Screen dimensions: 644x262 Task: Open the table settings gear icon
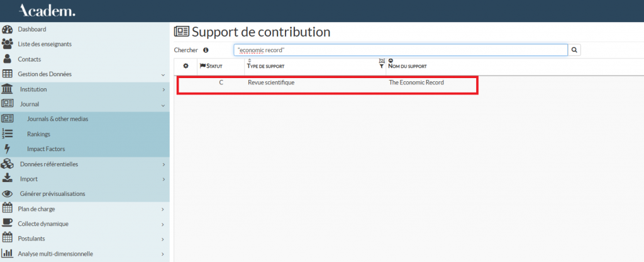click(186, 65)
